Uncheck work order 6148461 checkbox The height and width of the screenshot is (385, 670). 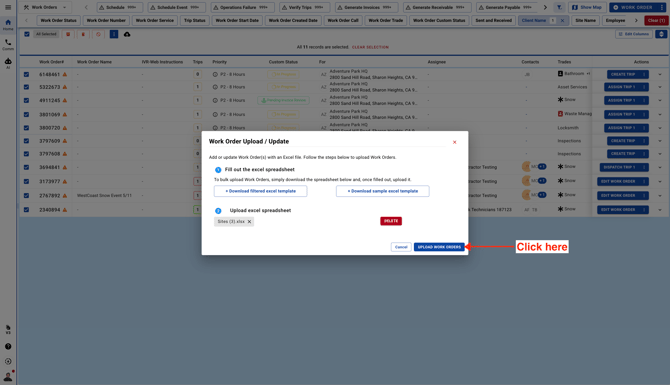point(26,74)
